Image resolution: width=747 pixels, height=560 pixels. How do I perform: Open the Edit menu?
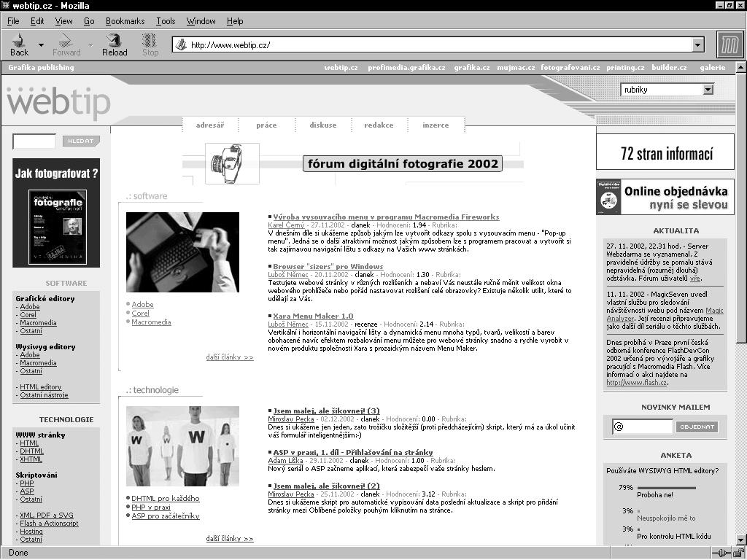37,21
